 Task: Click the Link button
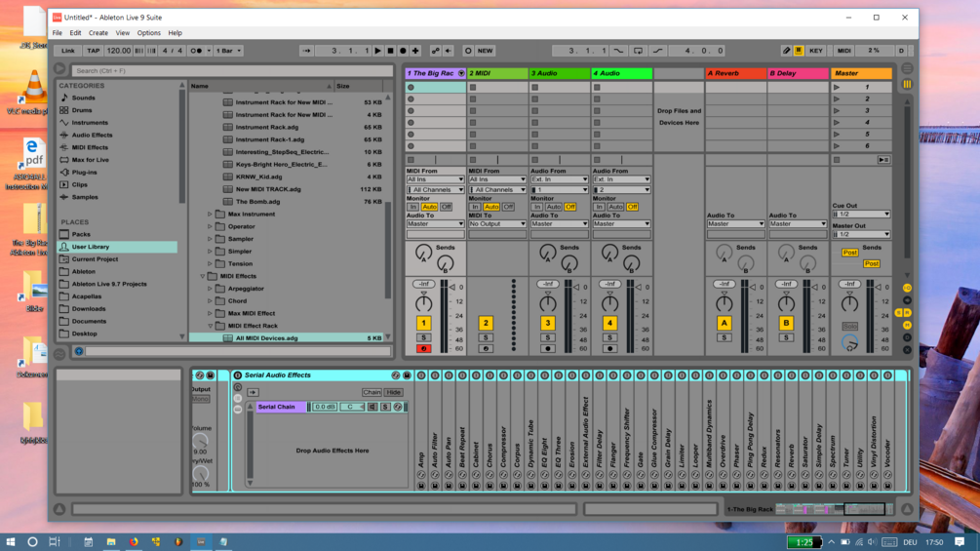pos(68,51)
